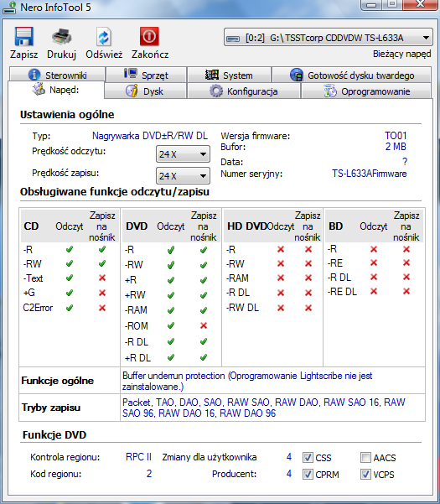Click the BD column header
Viewport: 440px width, 504px height.
[x=335, y=226]
